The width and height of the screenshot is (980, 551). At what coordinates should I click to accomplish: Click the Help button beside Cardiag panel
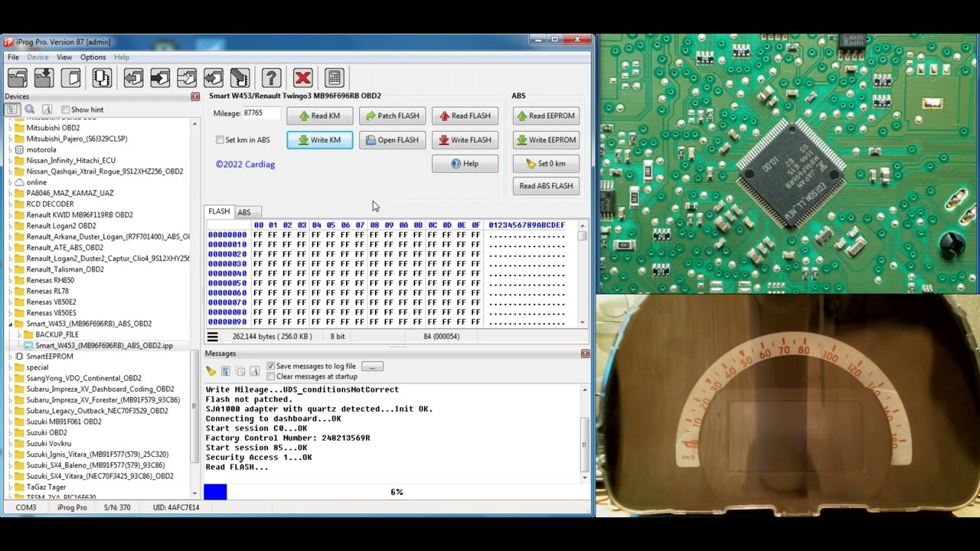[465, 164]
